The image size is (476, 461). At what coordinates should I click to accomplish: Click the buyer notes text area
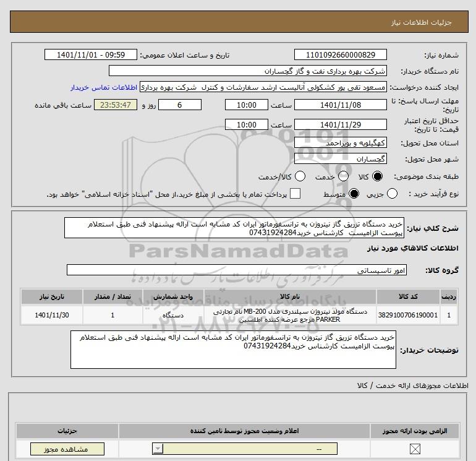[x=233, y=350]
